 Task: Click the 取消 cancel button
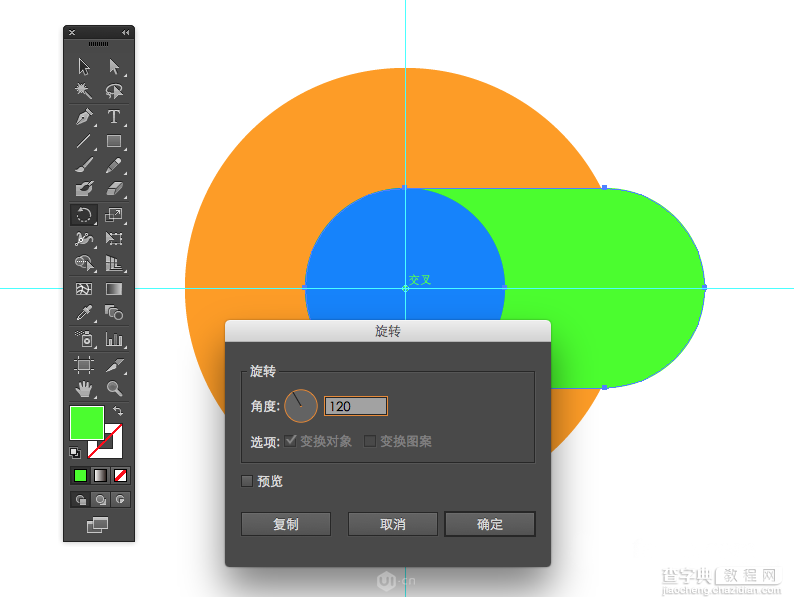point(393,524)
